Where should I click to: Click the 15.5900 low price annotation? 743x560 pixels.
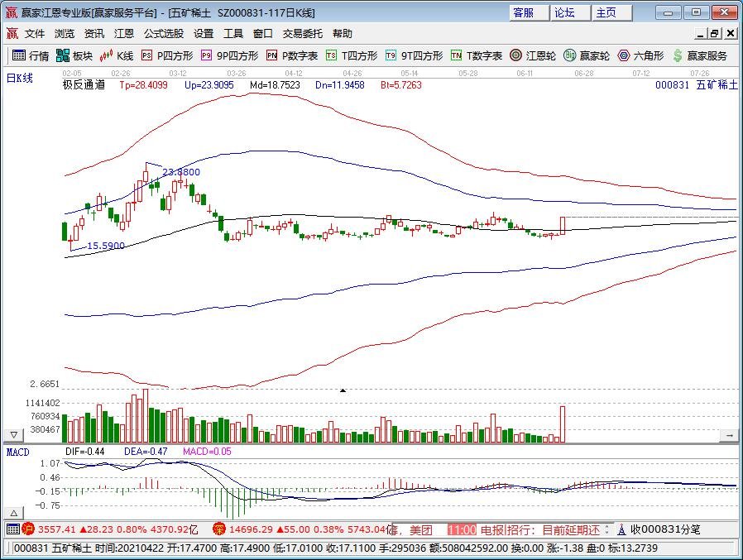[106, 246]
